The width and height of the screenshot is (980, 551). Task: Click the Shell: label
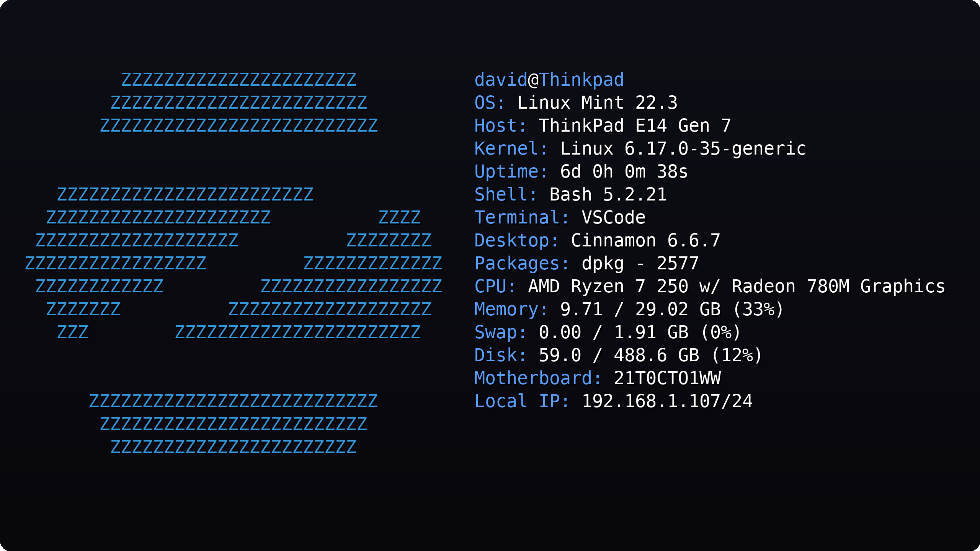(x=506, y=195)
